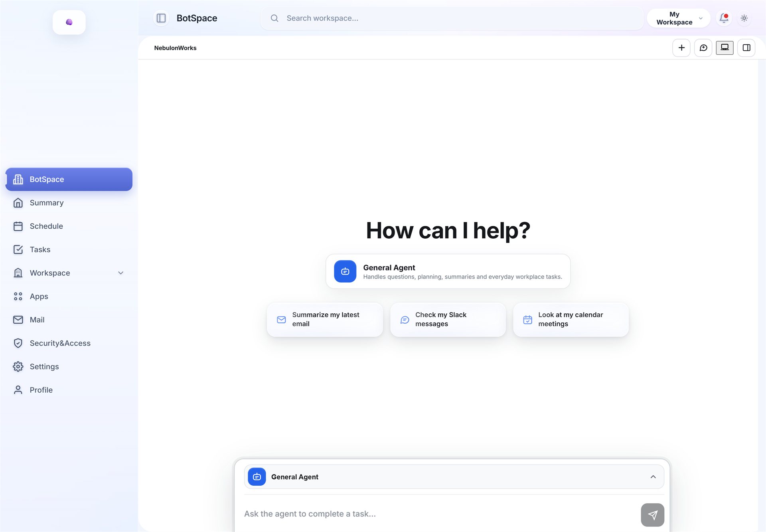Click Look at my calendar meetings suggestion
This screenshot has width=766, height=532.
571,320
